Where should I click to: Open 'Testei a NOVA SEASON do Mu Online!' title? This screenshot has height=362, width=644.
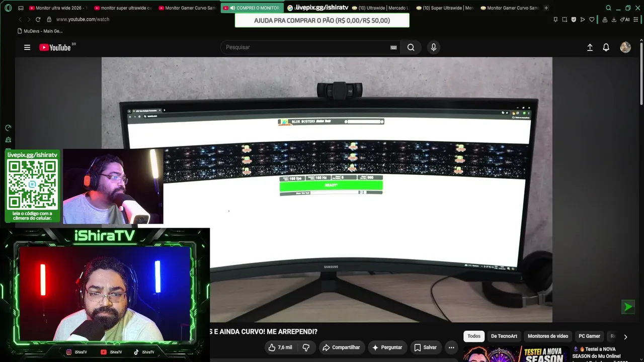pyautogui.click(x=599, y=352)
